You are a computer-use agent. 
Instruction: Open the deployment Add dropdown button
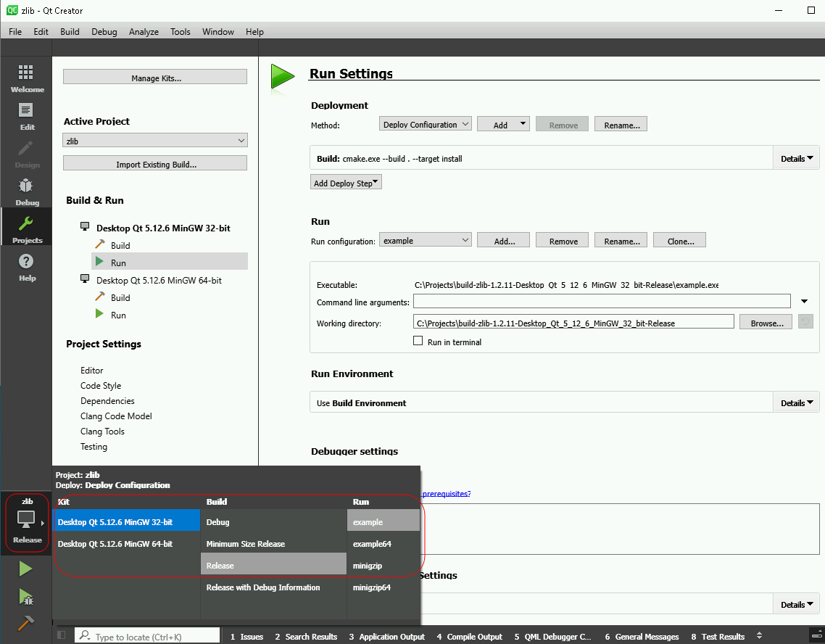click(503, 124)
